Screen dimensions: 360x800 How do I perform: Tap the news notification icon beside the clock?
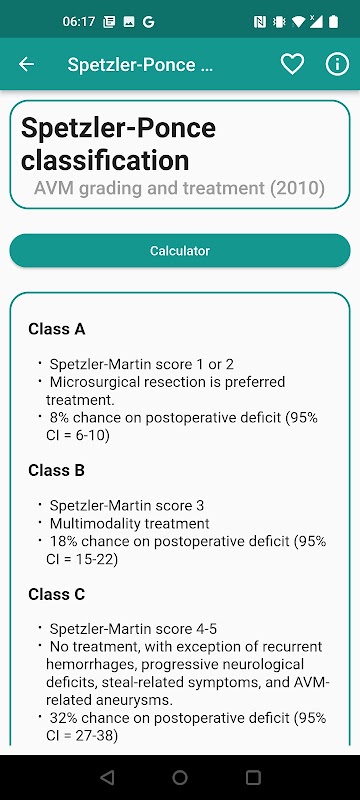(x=109, y=21)
